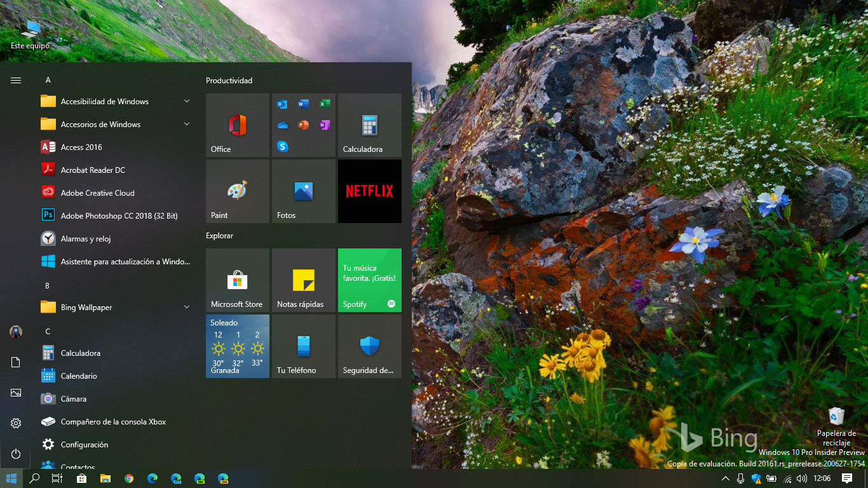Open the Microsoft Store tile
This screenshot has width=868, height=488.
tap(237, 280)
